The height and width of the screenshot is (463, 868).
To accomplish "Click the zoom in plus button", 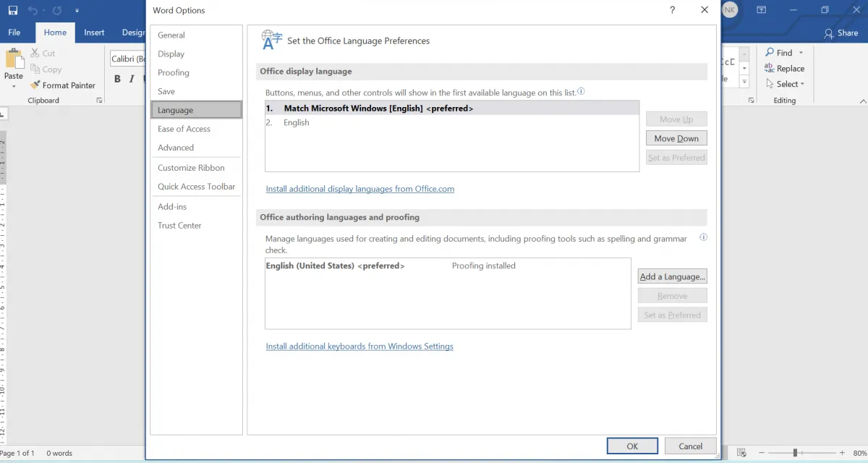I will (843, 453).
